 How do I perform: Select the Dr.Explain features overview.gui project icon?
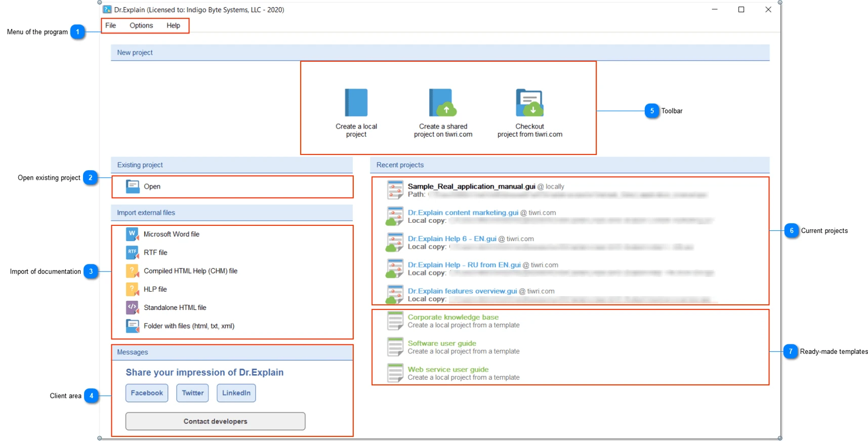[x=395, y=295]
